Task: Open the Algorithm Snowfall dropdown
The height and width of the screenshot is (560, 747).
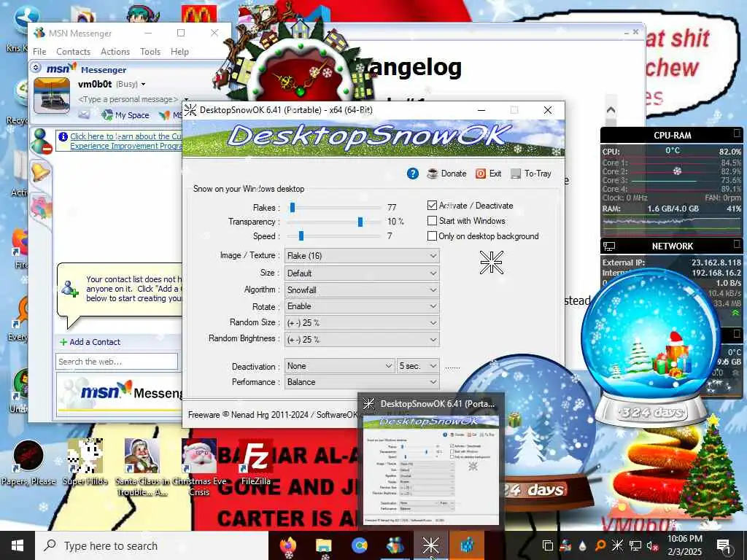Action: (362, 290)
